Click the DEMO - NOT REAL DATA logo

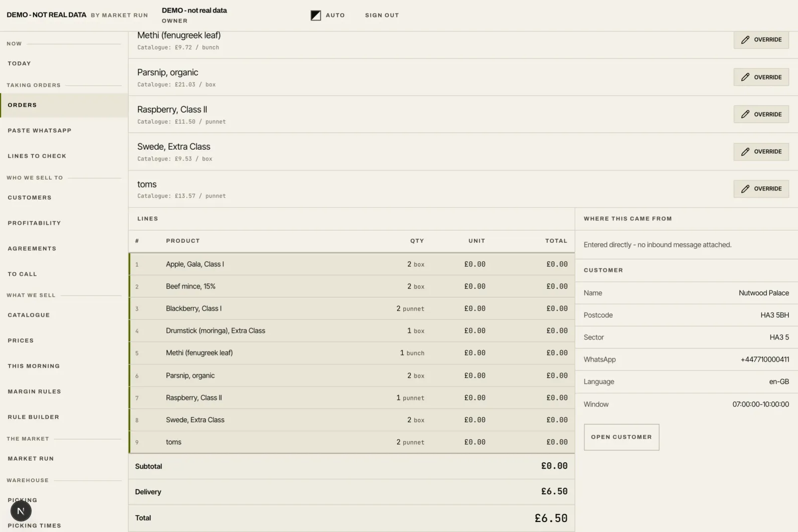(x=46, y=15)
